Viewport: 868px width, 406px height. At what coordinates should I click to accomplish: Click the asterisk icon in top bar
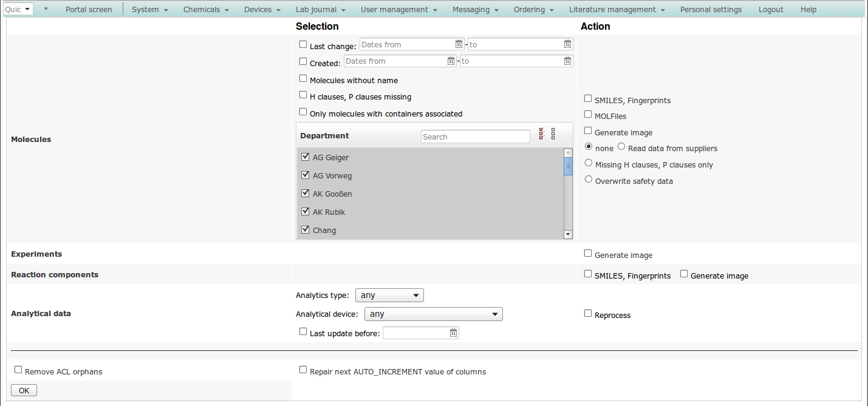click(x=46, y=10)
